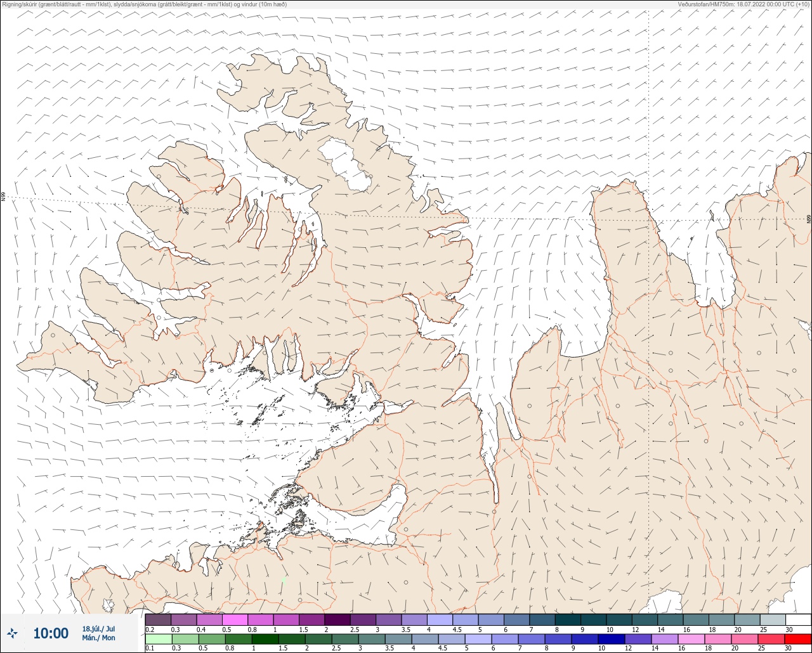Choose the lower legend swatch labeled 0.3
The image size is (812, 653).
pyautogui.click(x=185, y=639)
